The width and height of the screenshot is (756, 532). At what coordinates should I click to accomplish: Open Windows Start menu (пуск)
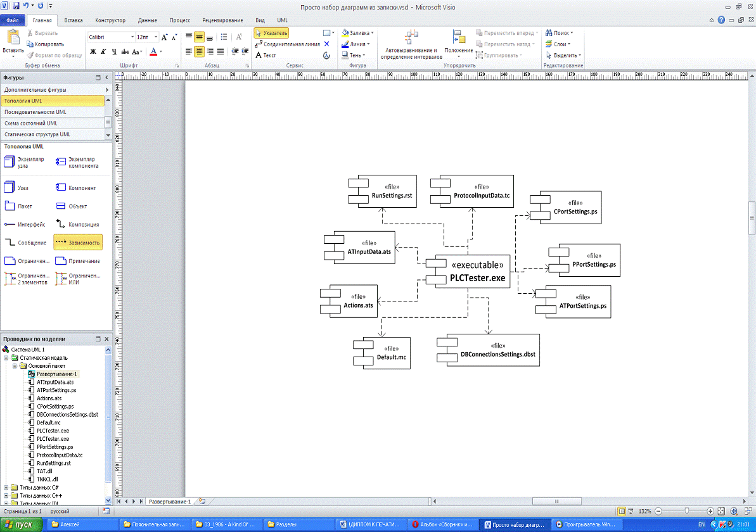[x=22, y=524]
